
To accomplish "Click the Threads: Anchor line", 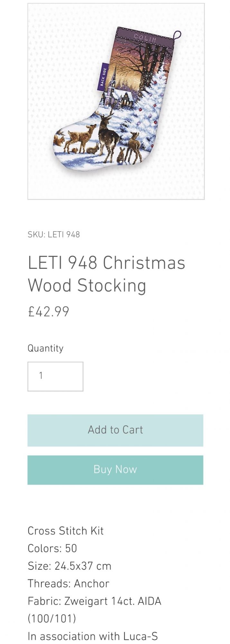I will click(x=69, y=583).
